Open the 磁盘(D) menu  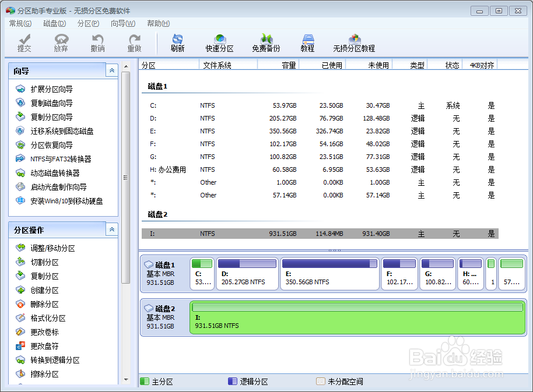point(54,23)
